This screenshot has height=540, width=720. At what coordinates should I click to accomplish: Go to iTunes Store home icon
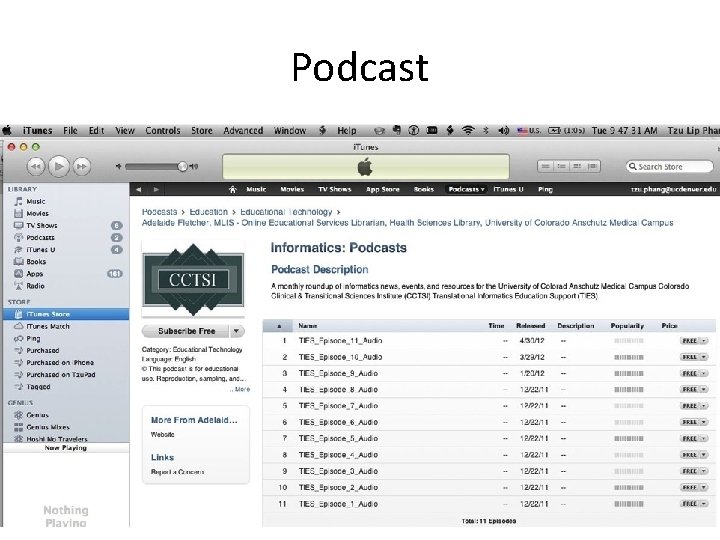pyautogui.click(x=232, y=189)
